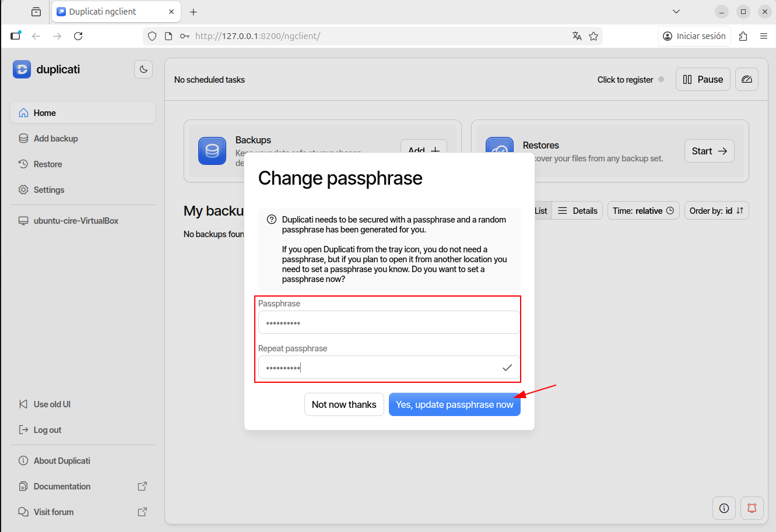Click the Passphrase input field
This screenshot has height=532, width=776.
388,322
